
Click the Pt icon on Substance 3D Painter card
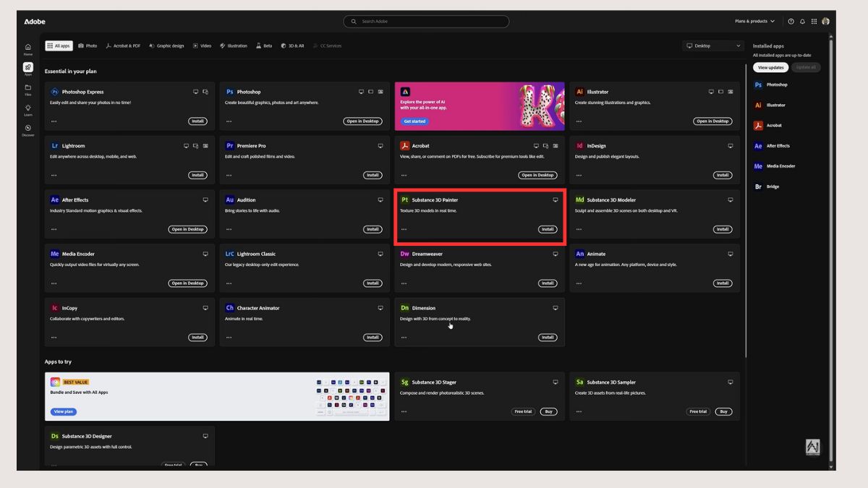point(404,200)
